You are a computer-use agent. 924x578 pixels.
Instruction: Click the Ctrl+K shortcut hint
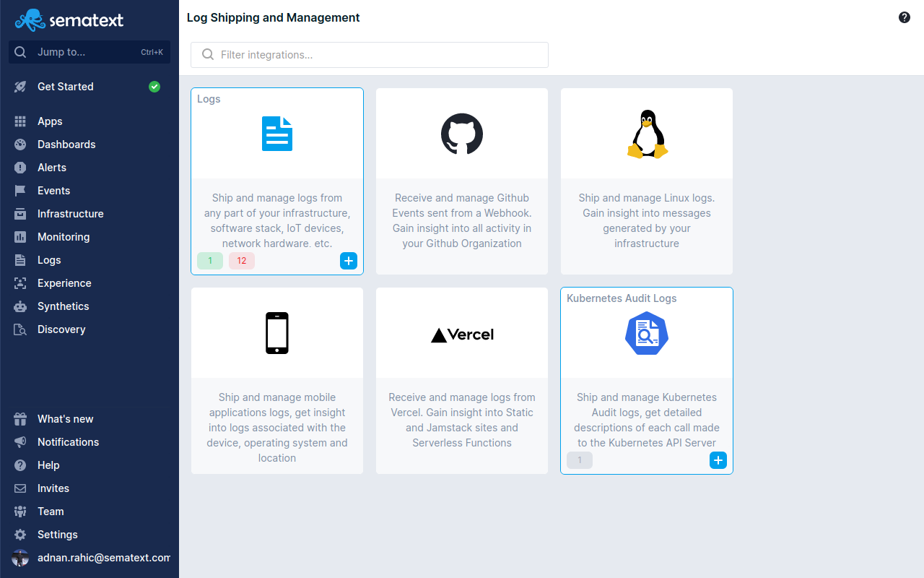[x=152, y=52]
